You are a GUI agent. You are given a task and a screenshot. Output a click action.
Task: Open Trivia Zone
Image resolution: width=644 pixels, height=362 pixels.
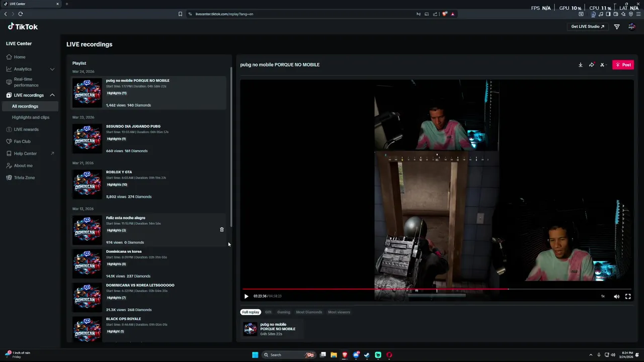tap(24, 177)
